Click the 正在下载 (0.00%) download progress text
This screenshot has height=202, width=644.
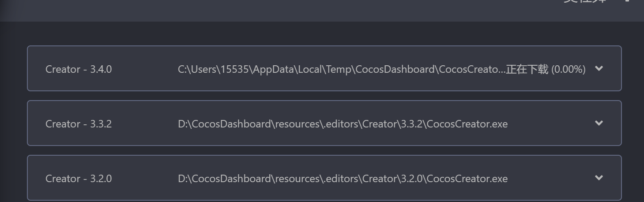pos(546,69)
